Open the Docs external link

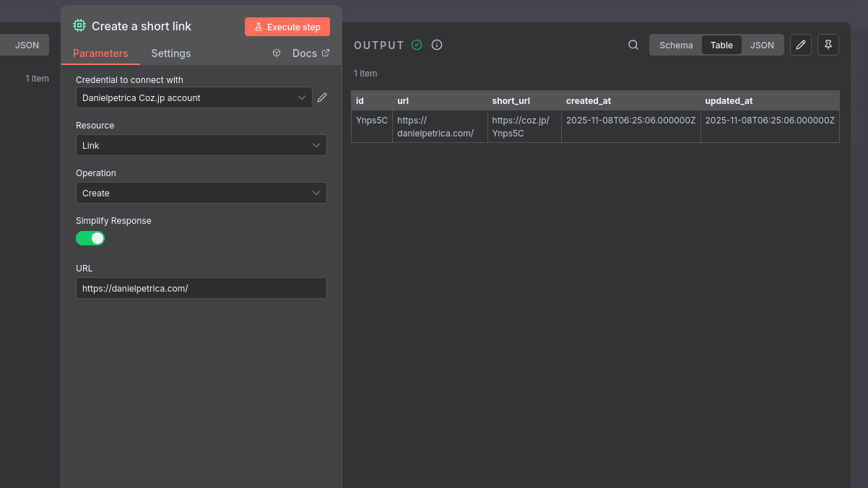[311, 53]
